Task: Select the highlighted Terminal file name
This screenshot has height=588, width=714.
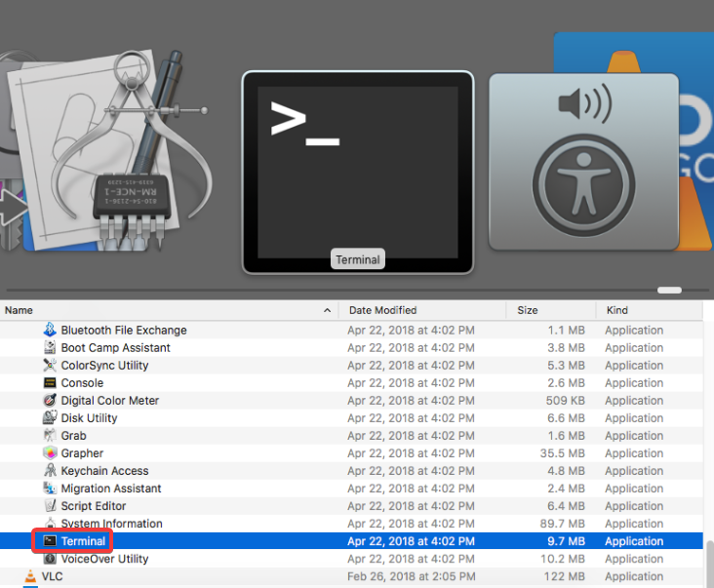Action: pyautogui.click(x=83, y=541)
